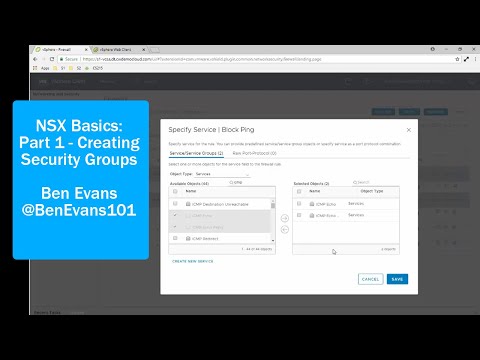Open the Object Type dropdown
This screenshot has height=360, width=480.
222,174
